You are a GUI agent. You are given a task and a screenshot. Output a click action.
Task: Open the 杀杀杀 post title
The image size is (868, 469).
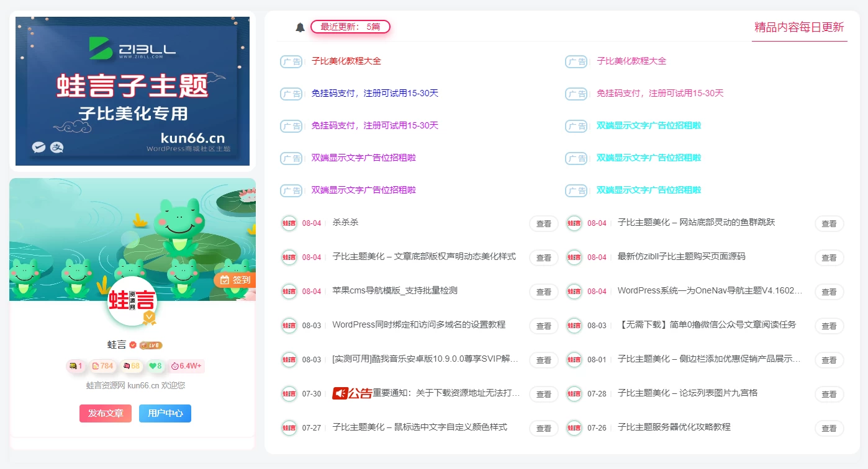pyautogui.click(x=345, y=222)
